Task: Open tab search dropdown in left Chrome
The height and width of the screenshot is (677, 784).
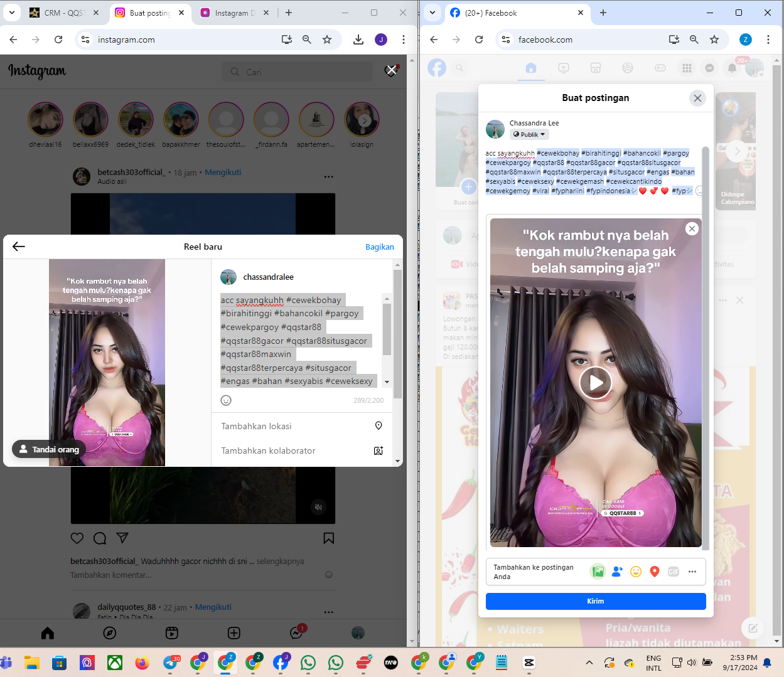Action: click(x=12, y=13)
